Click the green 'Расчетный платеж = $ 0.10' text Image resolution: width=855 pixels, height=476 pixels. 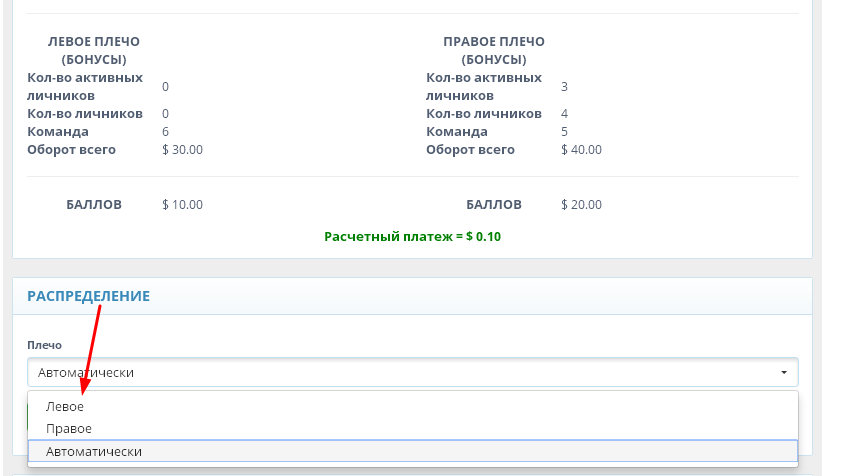point(413,237)
